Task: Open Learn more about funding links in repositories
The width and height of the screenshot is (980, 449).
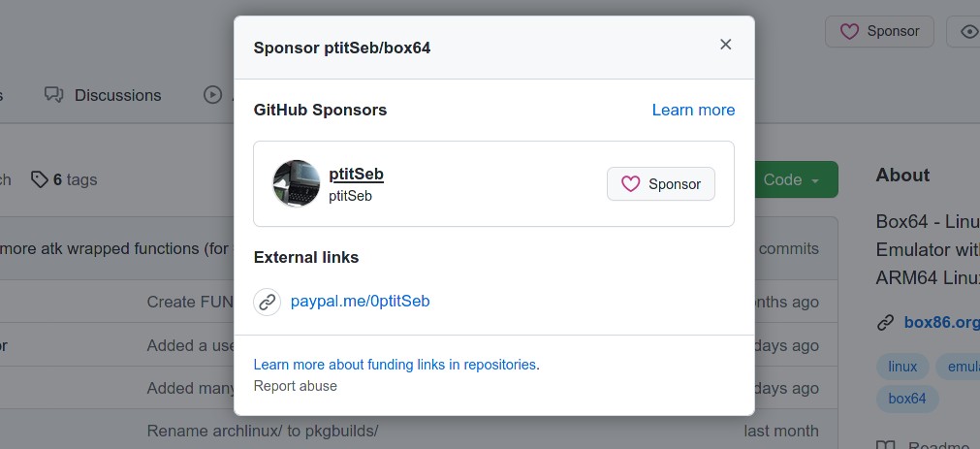Action: 395,365
